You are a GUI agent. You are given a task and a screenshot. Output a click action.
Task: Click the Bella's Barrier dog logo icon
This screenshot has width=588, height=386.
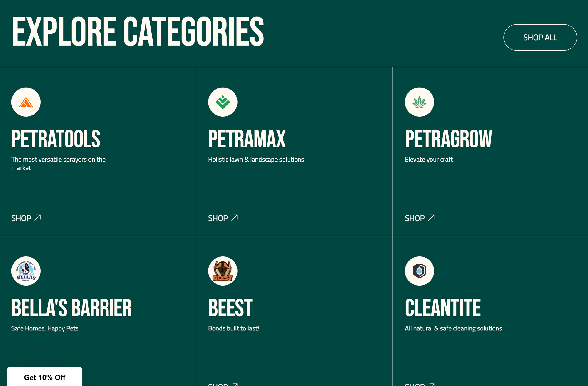tap(26, 271)
